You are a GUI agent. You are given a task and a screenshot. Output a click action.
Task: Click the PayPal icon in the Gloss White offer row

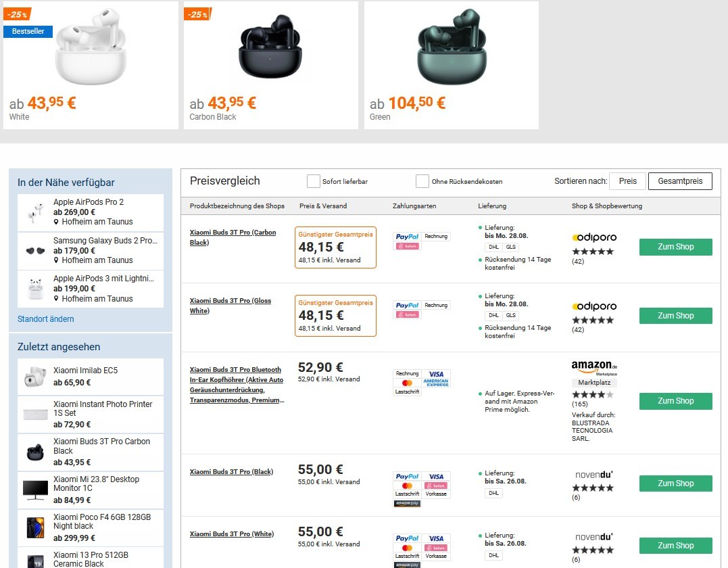point(407,305)
